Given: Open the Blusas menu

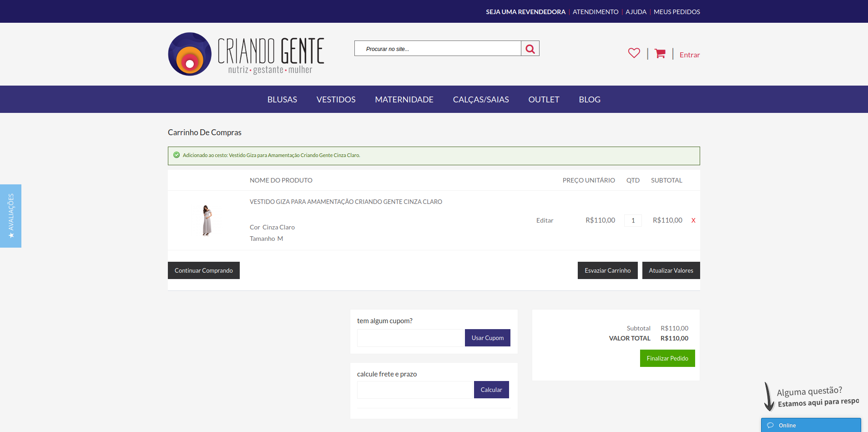Looking at the screenshot, I should pyautogui.click(x=282, y=99).
